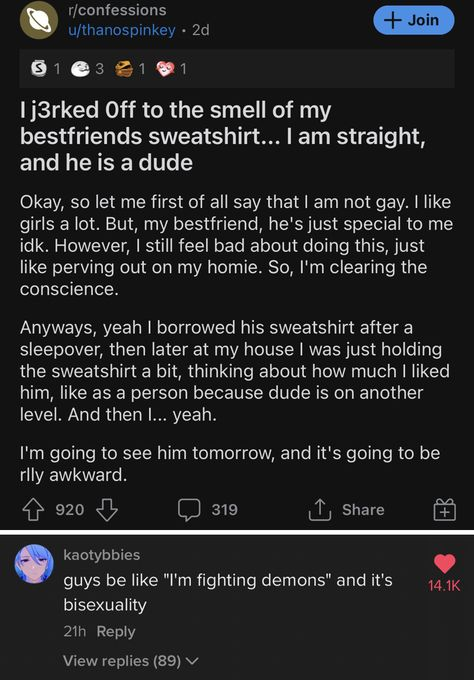Viewport: 474px width, 680px height.
Task: Open u/thanospinkey's profile link
Action: (122, 30)
